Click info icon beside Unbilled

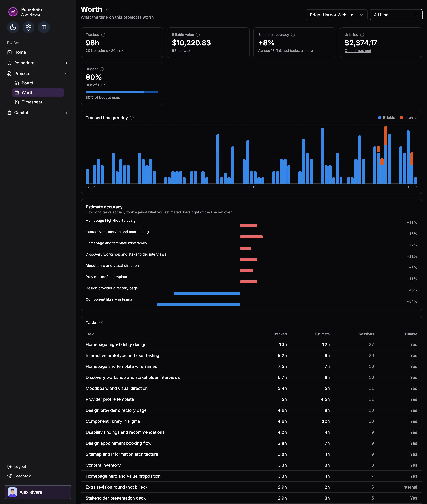[x=362, y=35]
